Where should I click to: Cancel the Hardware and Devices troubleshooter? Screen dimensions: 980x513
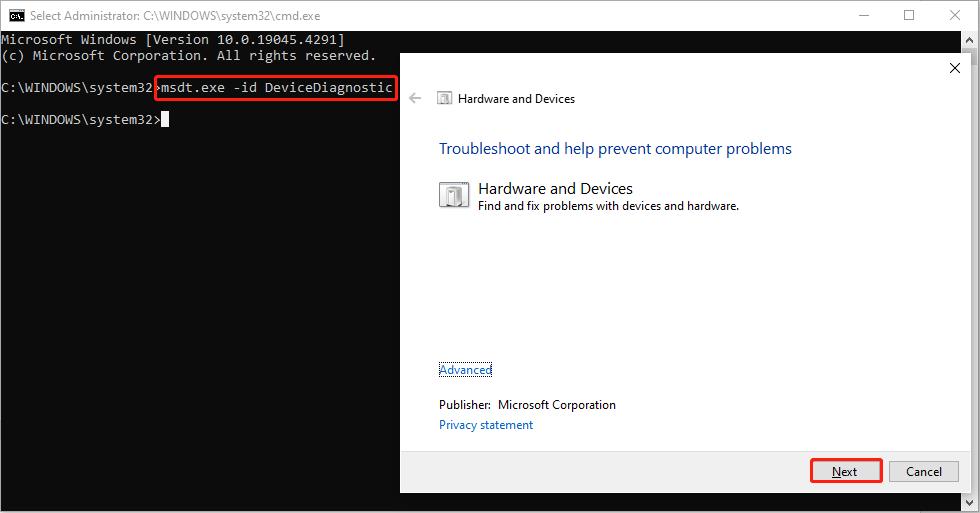pos(924,471)
